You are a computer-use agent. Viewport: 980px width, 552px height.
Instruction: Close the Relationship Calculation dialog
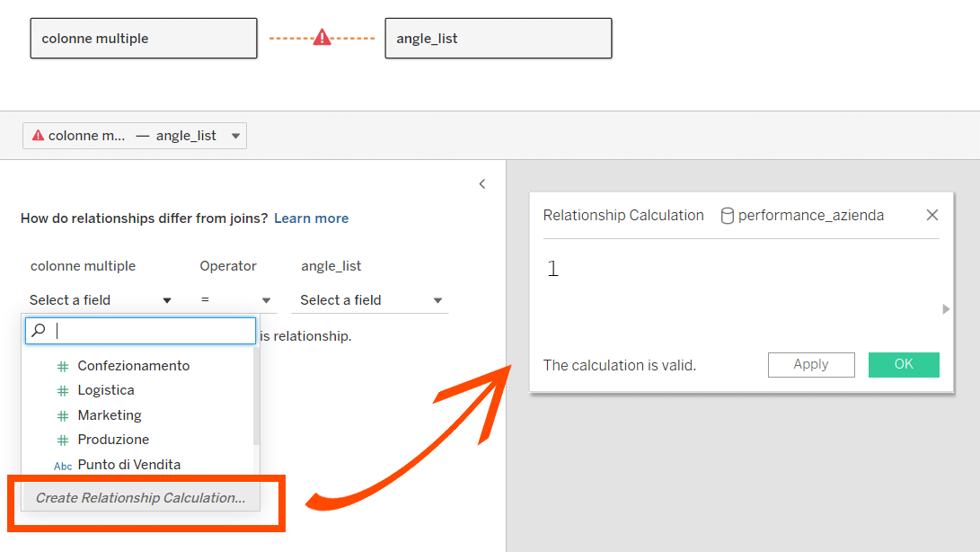pos(931,215)
